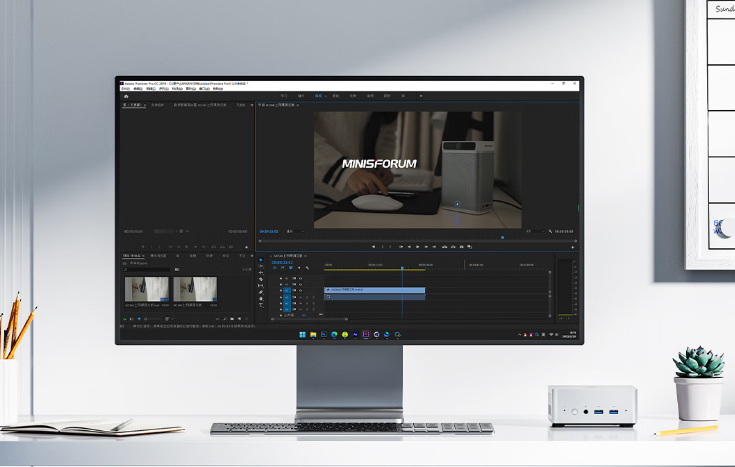
Task: Click the Button Editor plus in Program Monitor
Action: [573, 246]
